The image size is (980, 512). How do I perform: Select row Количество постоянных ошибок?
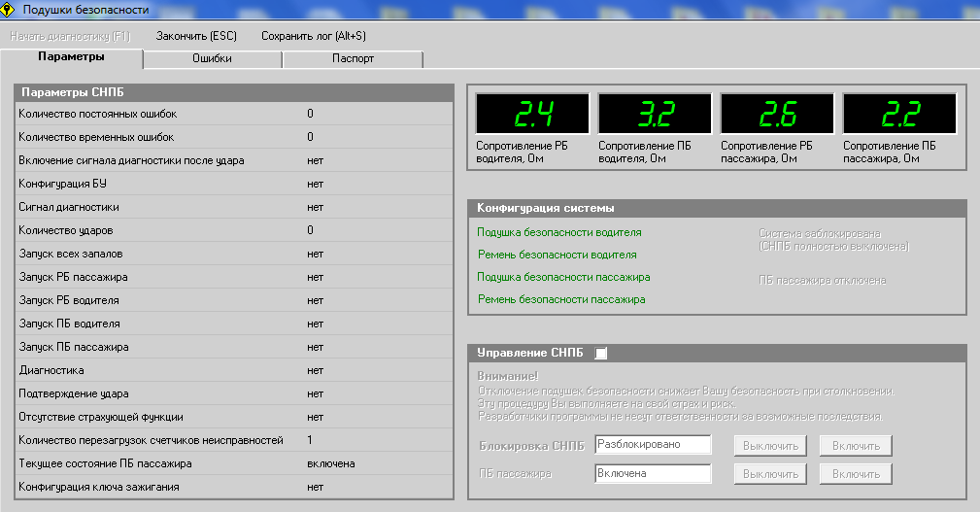pyautogui.click(x=234, y=114)
